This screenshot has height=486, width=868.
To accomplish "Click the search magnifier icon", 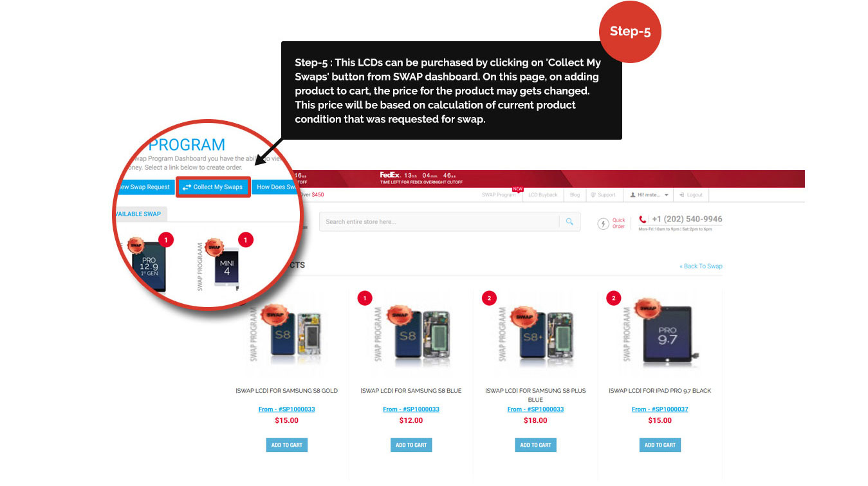I will click(569, 222).
